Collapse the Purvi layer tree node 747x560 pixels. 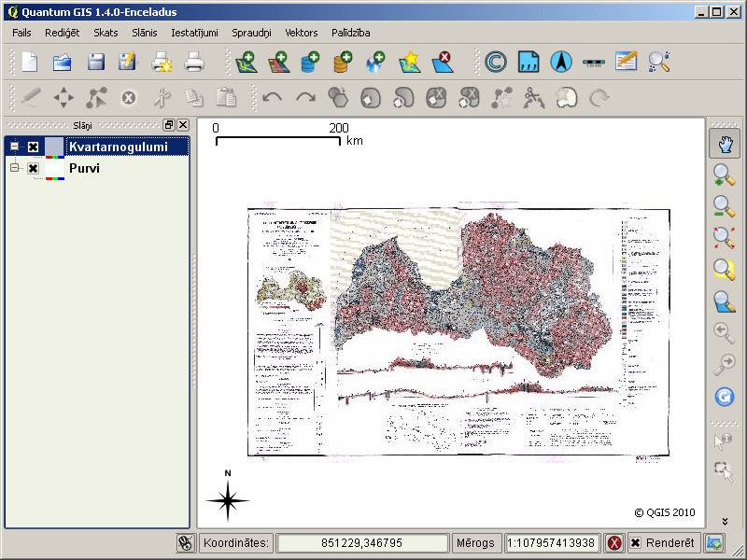point(14,168)
